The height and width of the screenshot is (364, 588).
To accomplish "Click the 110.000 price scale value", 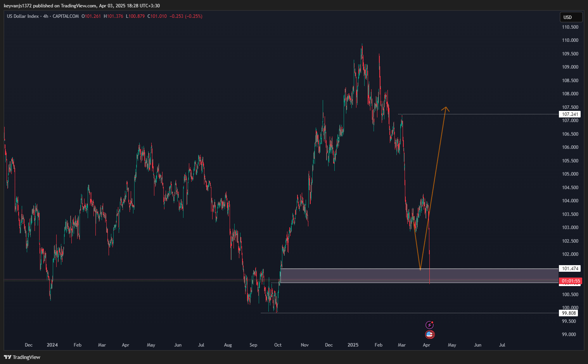I will coord(570,40).
